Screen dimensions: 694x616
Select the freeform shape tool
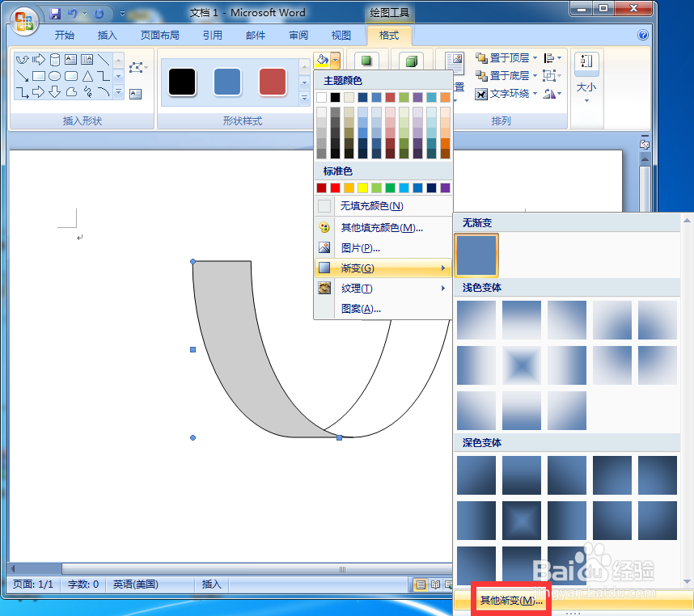click(71, 92)
